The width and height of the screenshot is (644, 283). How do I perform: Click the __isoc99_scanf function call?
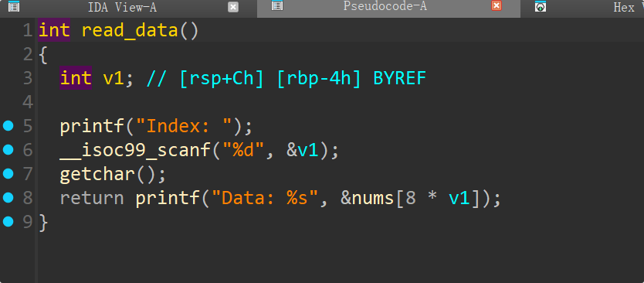(x=135, y=151)
